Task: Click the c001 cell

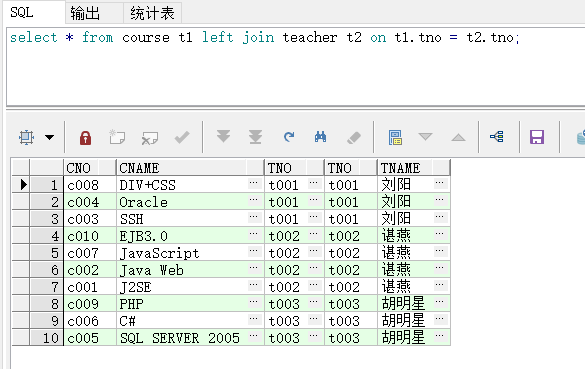Action: point(90,287)
